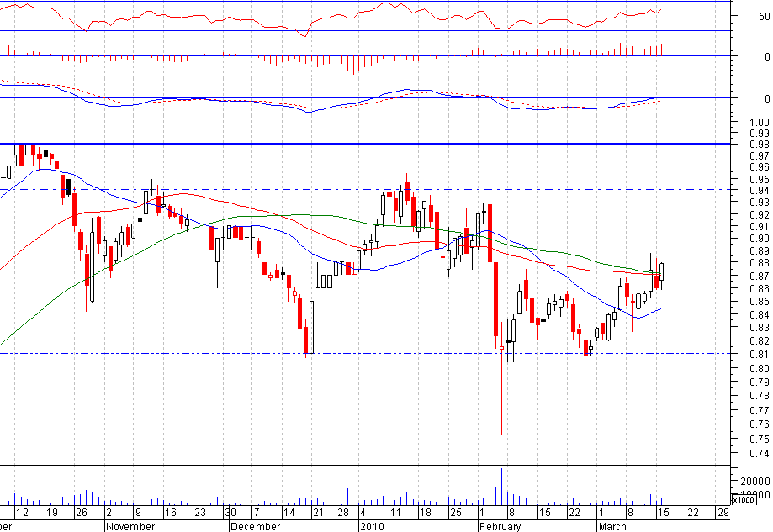This screenshot has height=532, width=773.
Task: Pick the 0.80 price level label
Action: [x=760, y=368]
